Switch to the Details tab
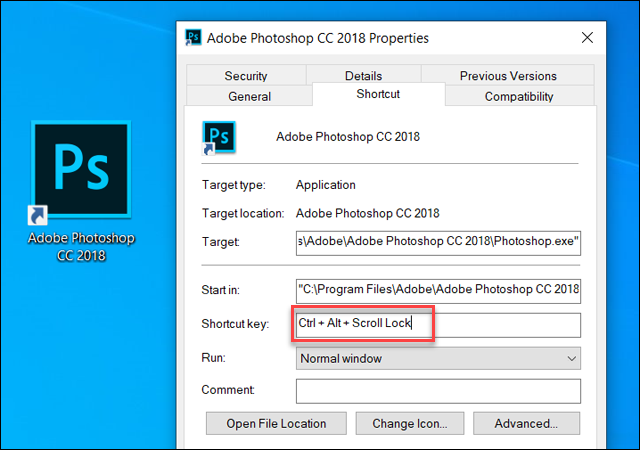Image resolution: width=640 pixels, height=450 pixels. [363, 75]
